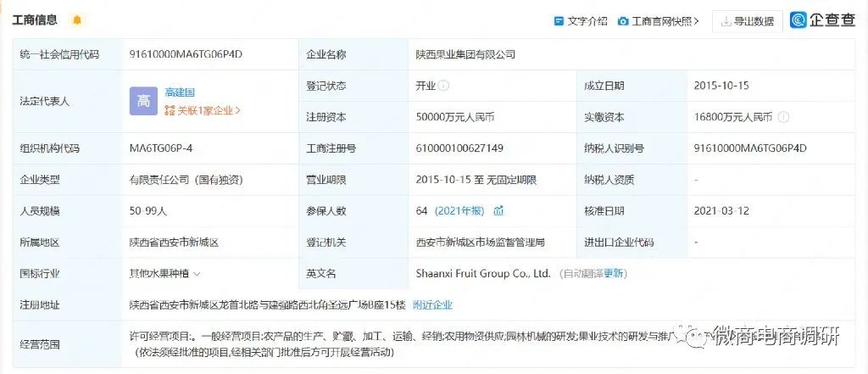Image resolution: width=868 pixels, height=374 pixels.
Task: Select establishment date 2015-10-15 value
Action: (721, 86)
